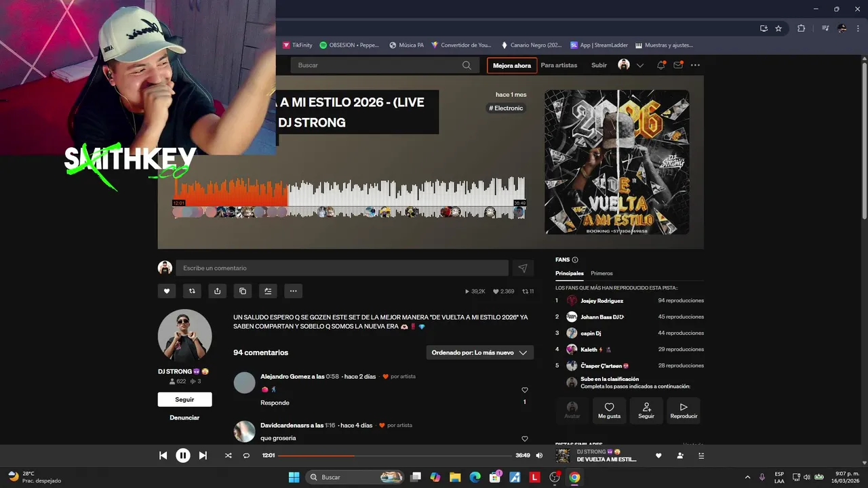
Task: Show hidden system tray icons
Action: (x=747, y=477)
